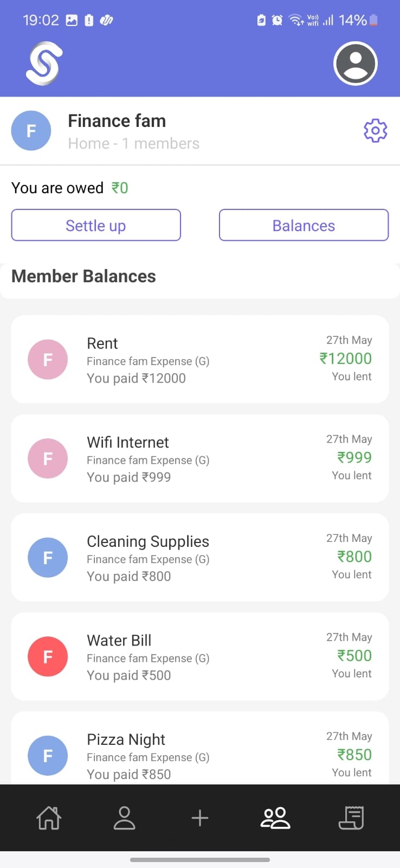Click the Balances button
Image resolution: width=400 pixels, height=868 pixels.
pos(304,225)
